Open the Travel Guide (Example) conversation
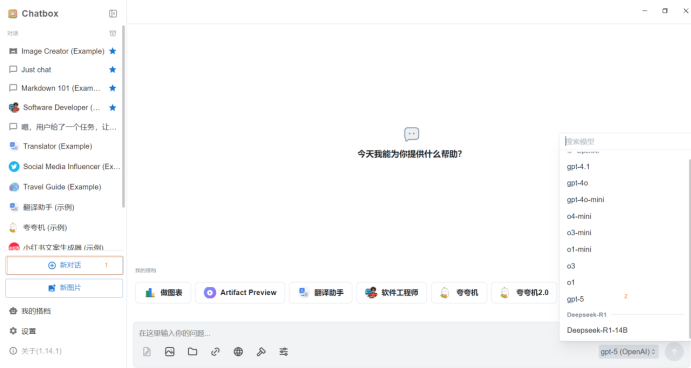The width and height of the screenshot is (691, 368). pos(63,187)
